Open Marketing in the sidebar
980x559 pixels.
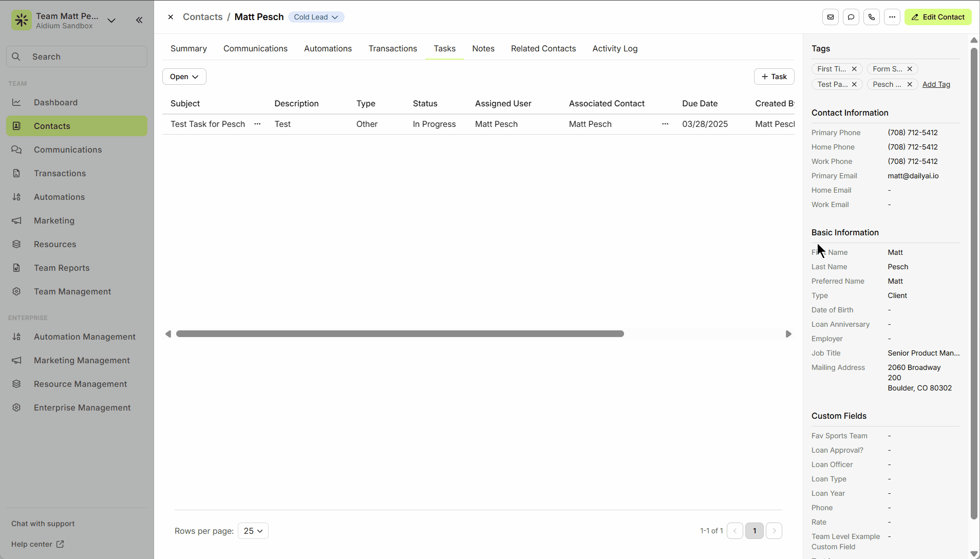coord(54,220)
